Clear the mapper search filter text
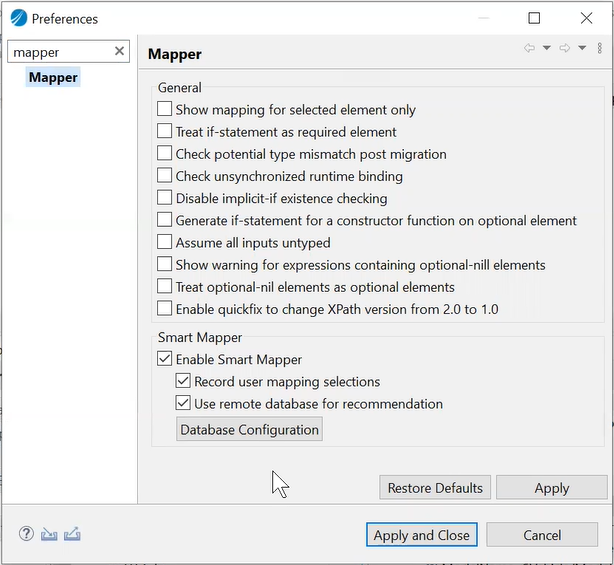The image size is (614, 565). tap(120, 52)
